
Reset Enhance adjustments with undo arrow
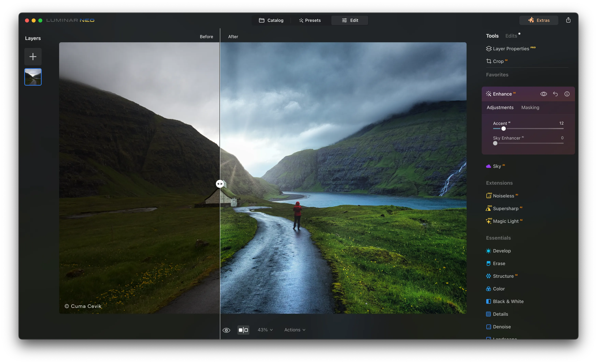click(555, 94)
